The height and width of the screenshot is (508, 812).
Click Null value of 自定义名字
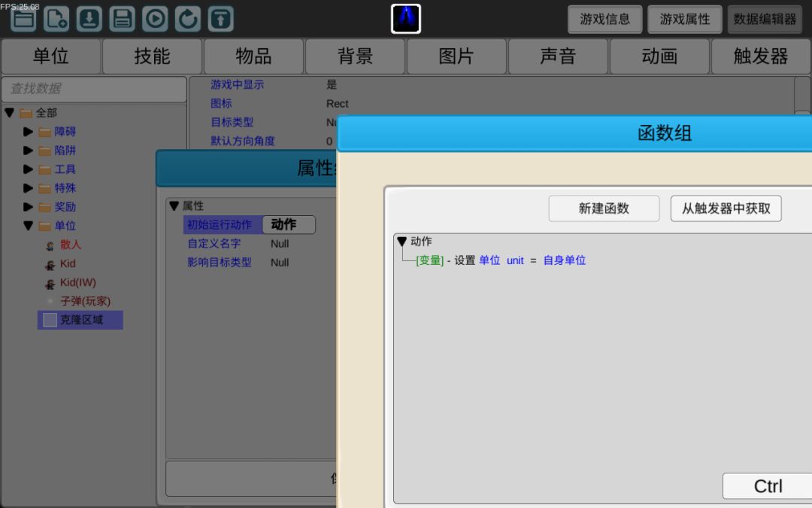pyautogui.click(x=280, y=244)
